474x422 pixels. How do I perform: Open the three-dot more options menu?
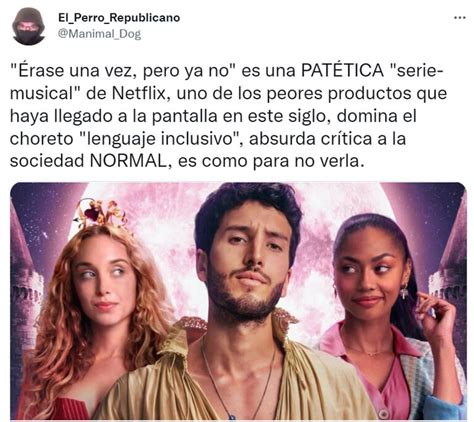460,18
